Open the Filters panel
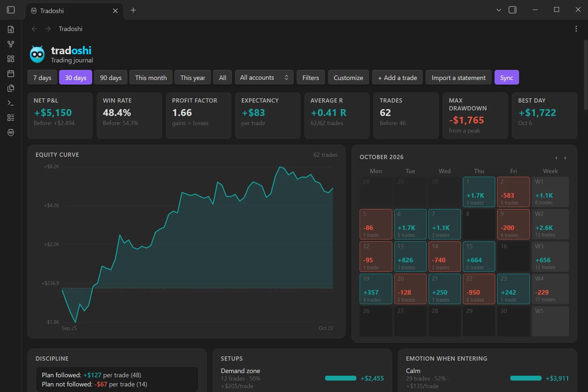The height and width of the screenshot is (392, 588). pyautogui.click(x=311, y=77)
